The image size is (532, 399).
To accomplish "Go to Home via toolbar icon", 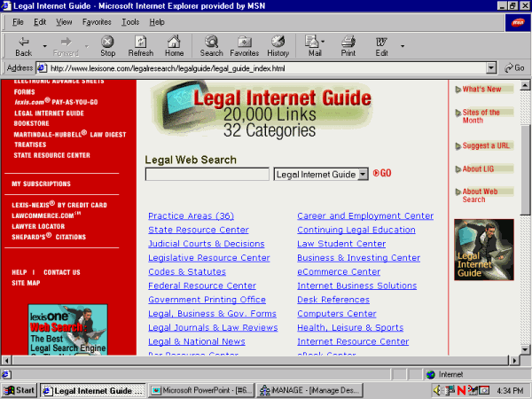I will [x=175, y=44].
